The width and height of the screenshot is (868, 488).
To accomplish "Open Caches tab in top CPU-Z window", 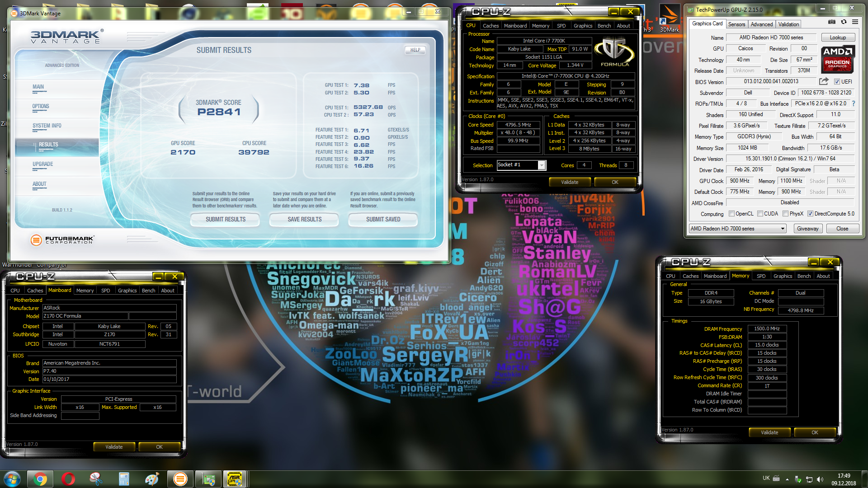I will tap(491, 26).
